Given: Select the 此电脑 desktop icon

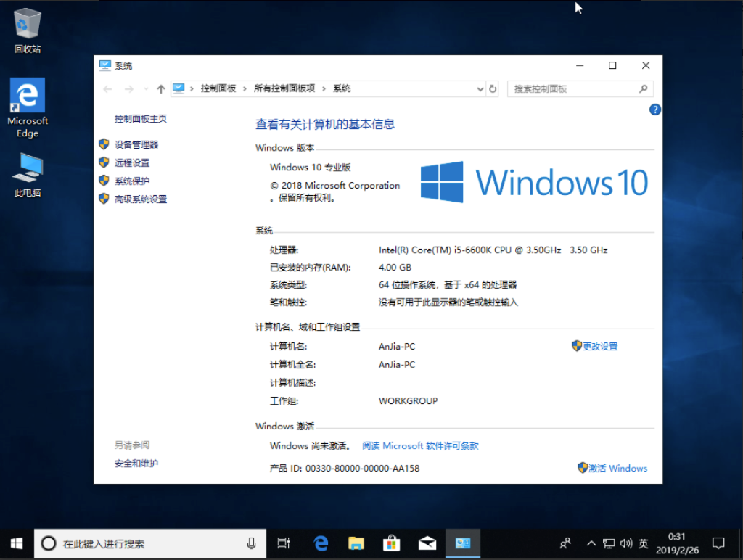Looking at the screenshot, I should click(x=28, y=175).
